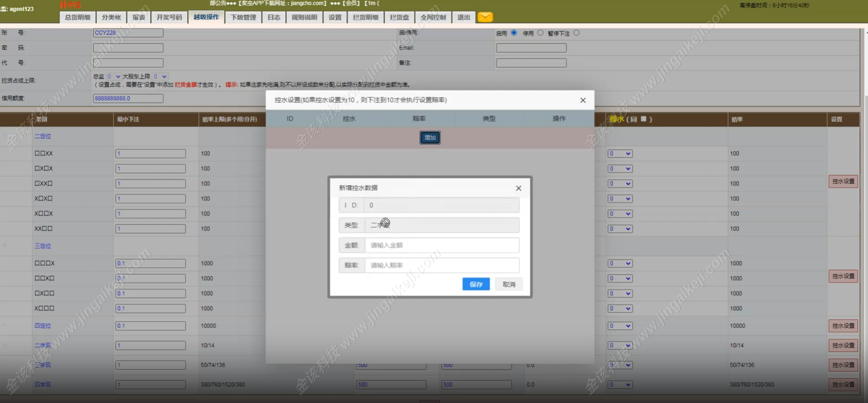Open the 大股东上限 dropdown
The width and height of the screenshot is (868, 403).
coord(160,76)
